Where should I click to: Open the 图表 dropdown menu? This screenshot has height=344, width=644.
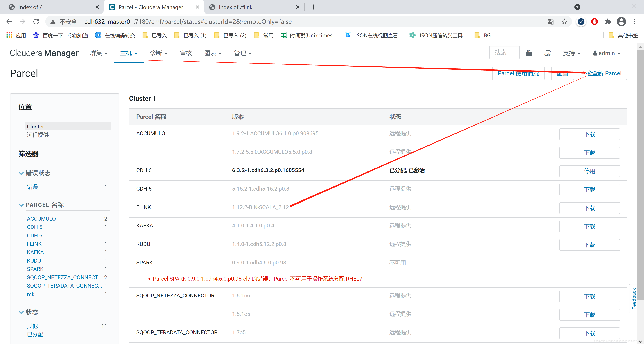coord(213,53)
